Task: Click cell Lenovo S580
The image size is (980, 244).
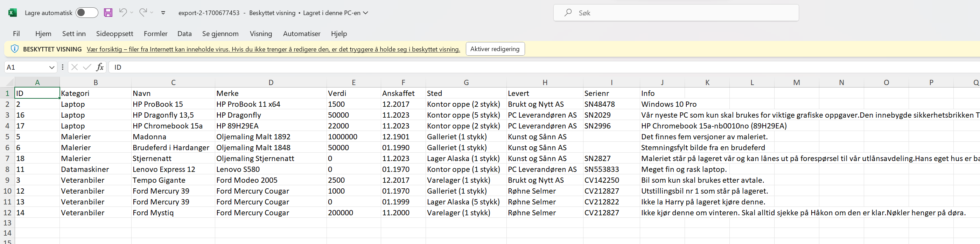Action: click(x=271, y=169)
